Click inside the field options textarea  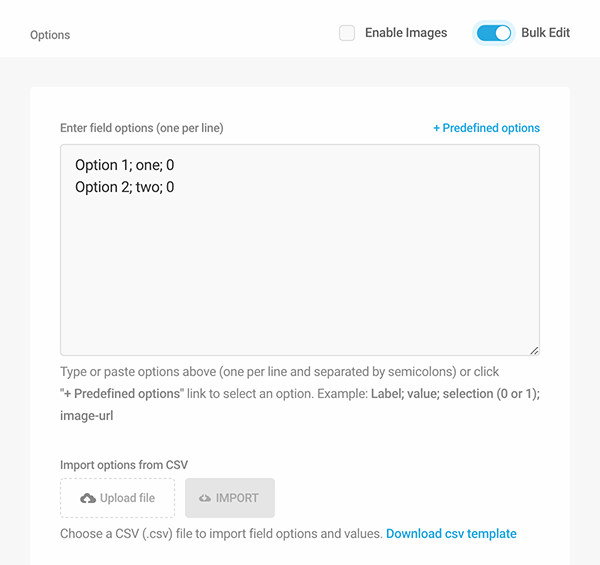click(x=300, y=270)
